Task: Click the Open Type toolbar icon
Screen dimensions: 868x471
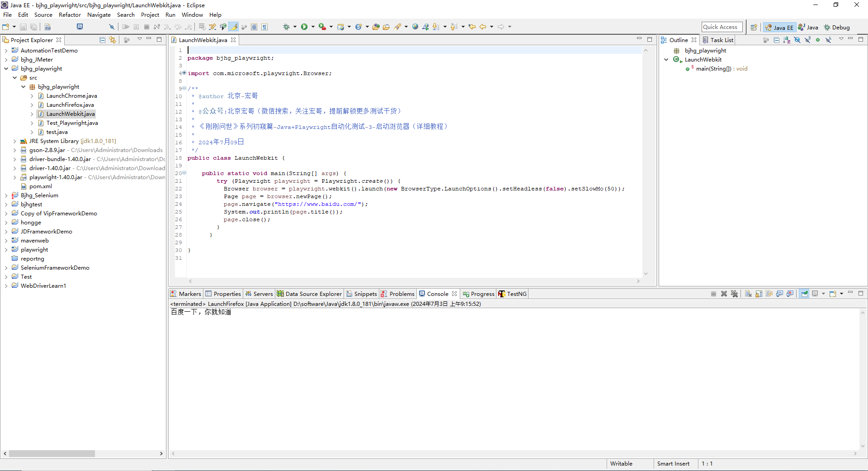Action: coord(376,27)
